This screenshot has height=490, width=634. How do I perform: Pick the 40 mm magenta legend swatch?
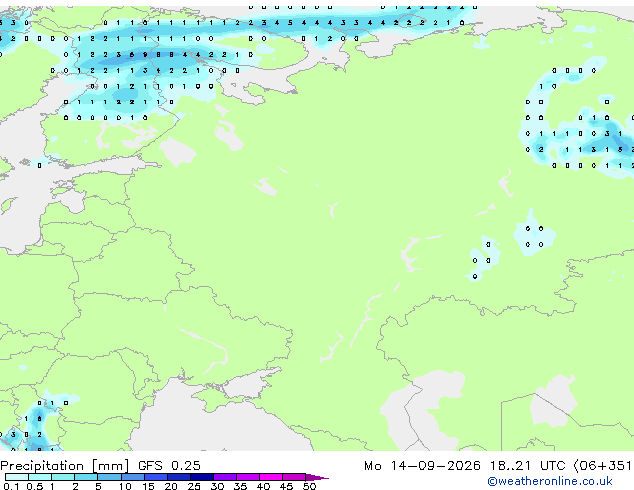click(271, 477)
